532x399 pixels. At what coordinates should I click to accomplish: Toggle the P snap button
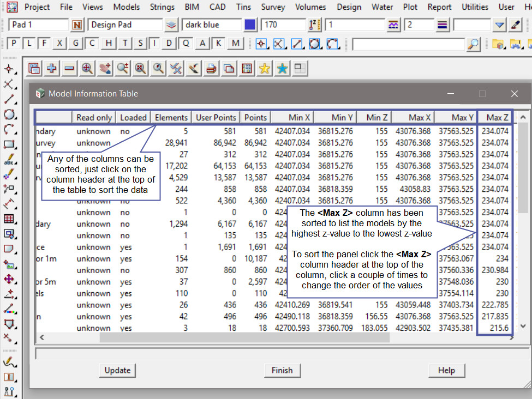tap(14, 44)
